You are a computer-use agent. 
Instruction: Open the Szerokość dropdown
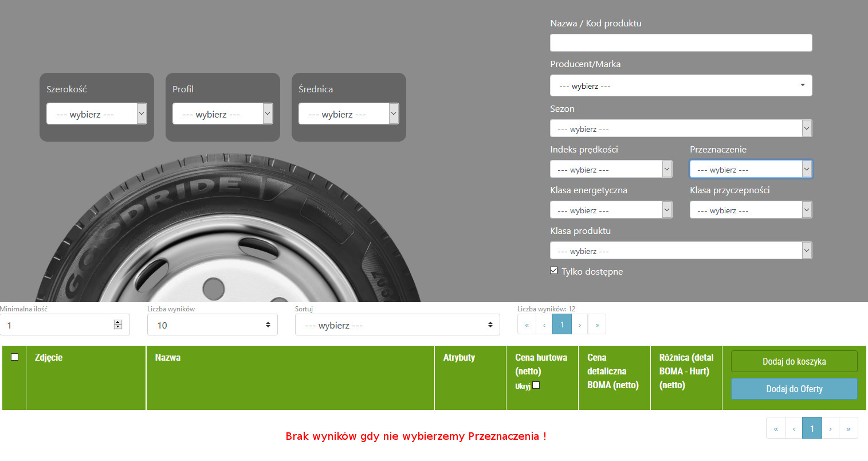tap(96, 114)
